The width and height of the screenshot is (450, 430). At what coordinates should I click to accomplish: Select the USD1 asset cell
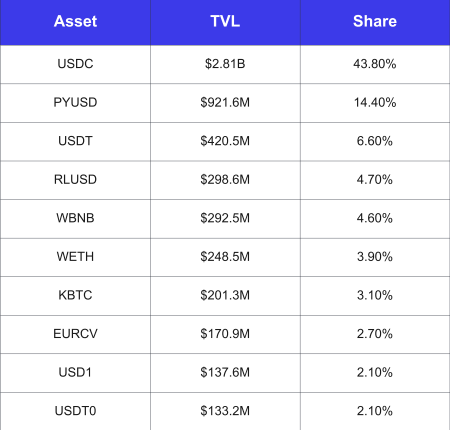[x=75, y=372]
